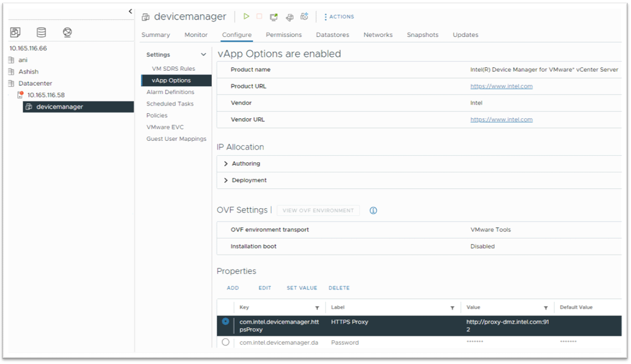The height and width of the screenshot is (364, 631).
Task: Select the HTTPS Proxy property radio button
Action: 226,321
